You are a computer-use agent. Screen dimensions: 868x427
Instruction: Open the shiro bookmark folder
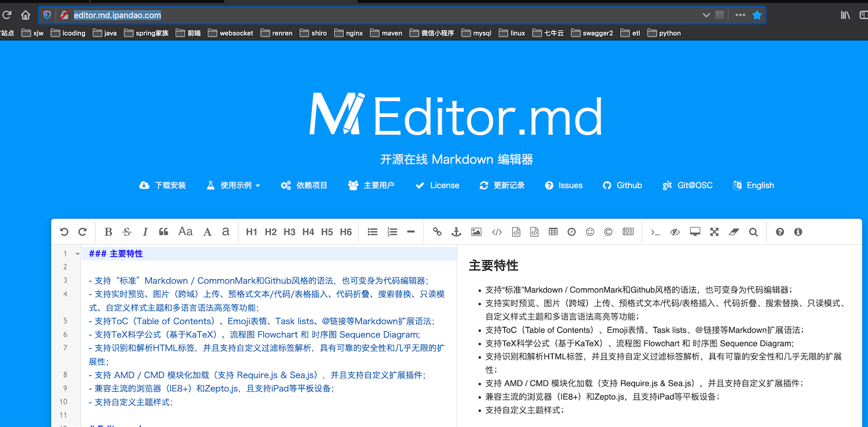click(x=313, y=33)
